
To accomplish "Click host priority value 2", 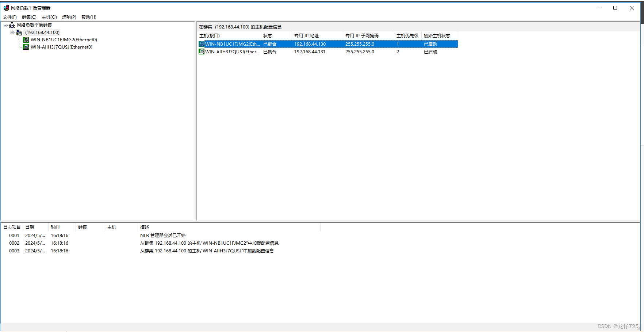I will [x=398, y=51].
